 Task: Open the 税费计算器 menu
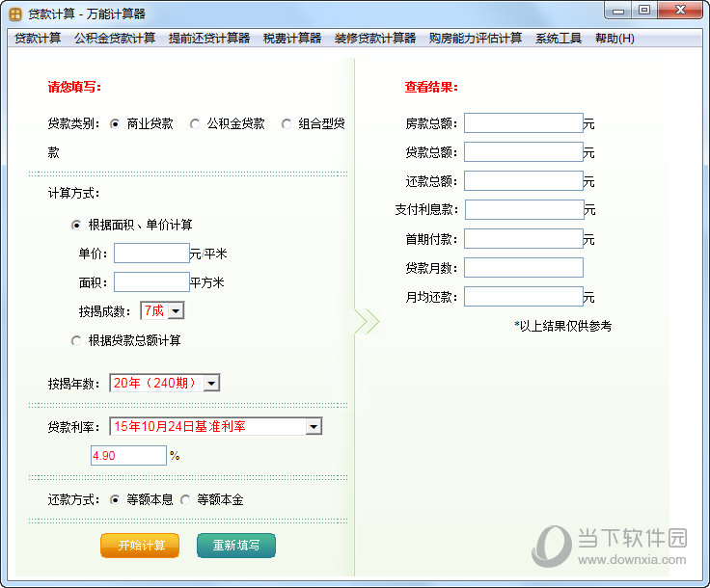(292, 39)
